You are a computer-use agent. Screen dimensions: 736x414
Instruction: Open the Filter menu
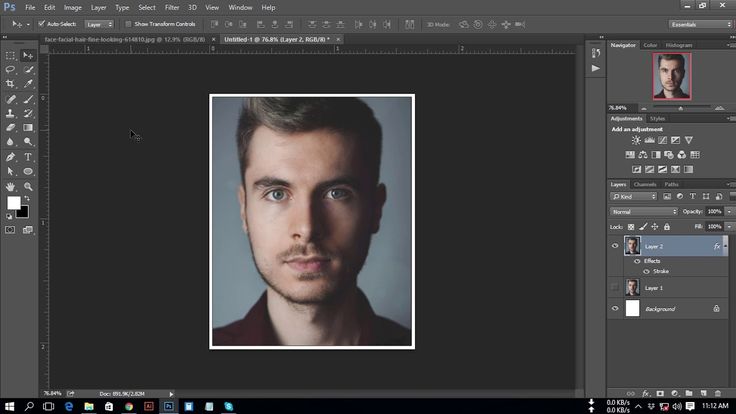pyautogui.click(x=172, y=7)
